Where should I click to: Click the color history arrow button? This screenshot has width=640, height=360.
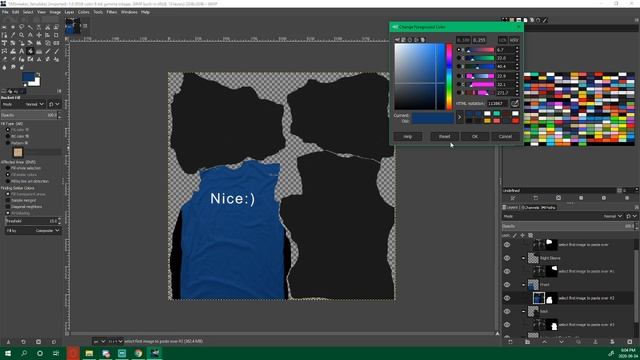click(x=460, y=117)
